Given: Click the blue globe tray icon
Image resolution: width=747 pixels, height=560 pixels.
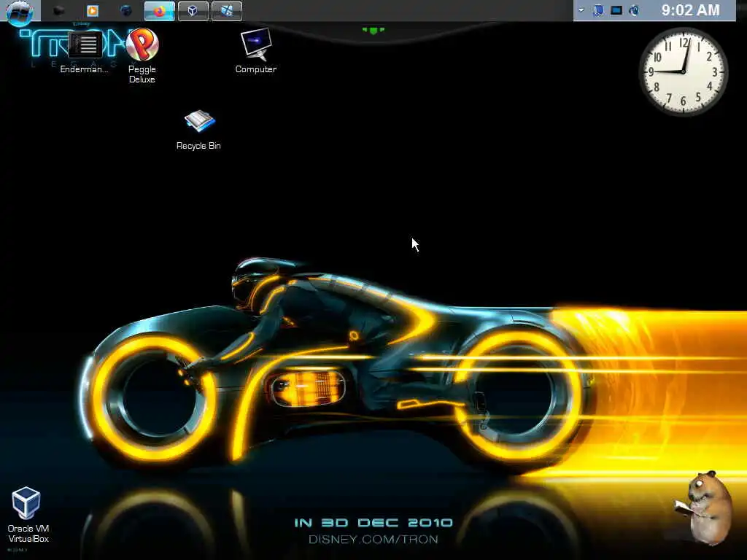Looking at the screenshot, I should (x=634, y=10).
